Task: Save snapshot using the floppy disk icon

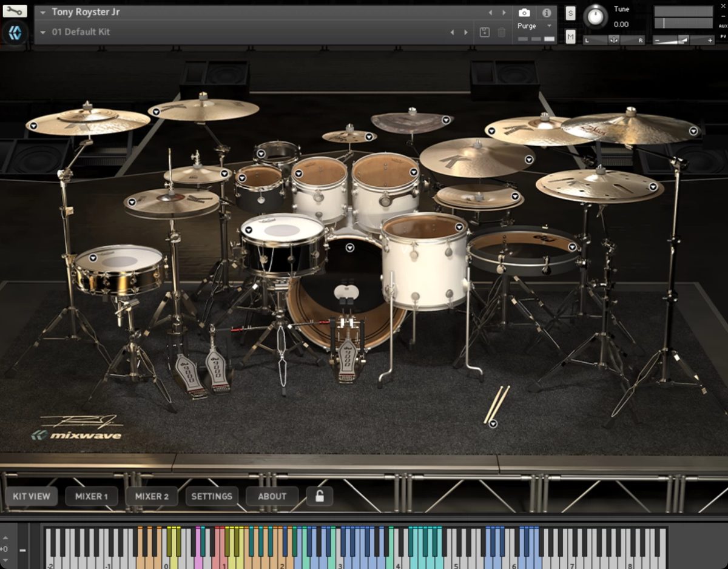Action: (484, 32)
